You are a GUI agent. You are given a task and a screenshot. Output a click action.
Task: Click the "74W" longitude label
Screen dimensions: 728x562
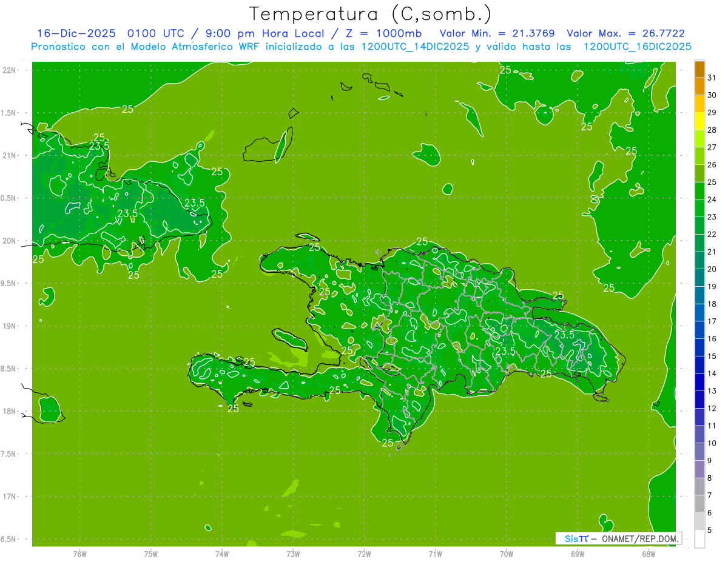pyautogui.click(x=222, y=554)
